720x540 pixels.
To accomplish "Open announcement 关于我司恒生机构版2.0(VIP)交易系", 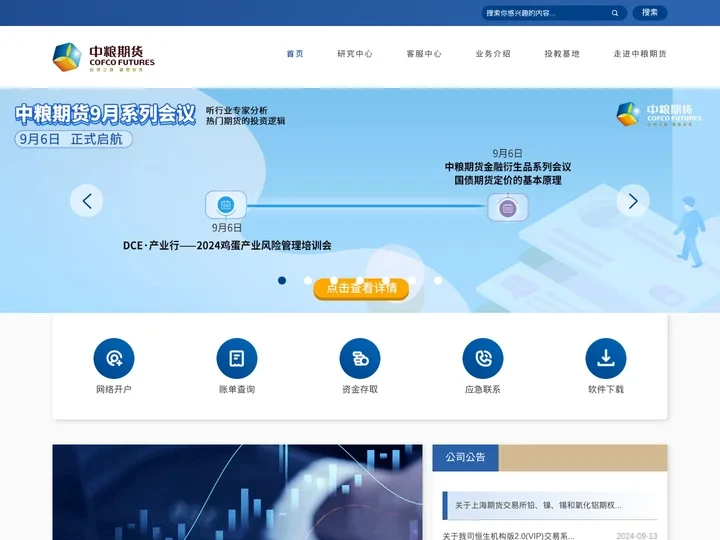I will 508,535.
